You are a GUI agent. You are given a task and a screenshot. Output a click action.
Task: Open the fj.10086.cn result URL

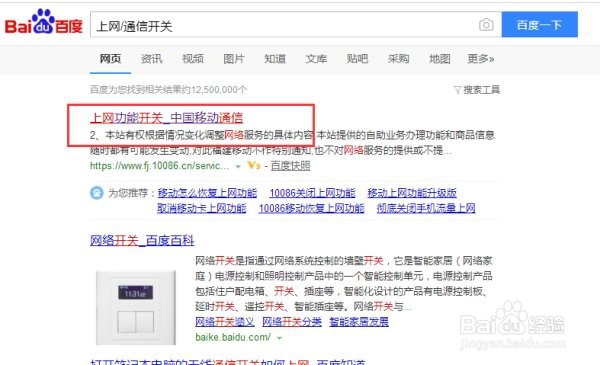pos(160,166)
